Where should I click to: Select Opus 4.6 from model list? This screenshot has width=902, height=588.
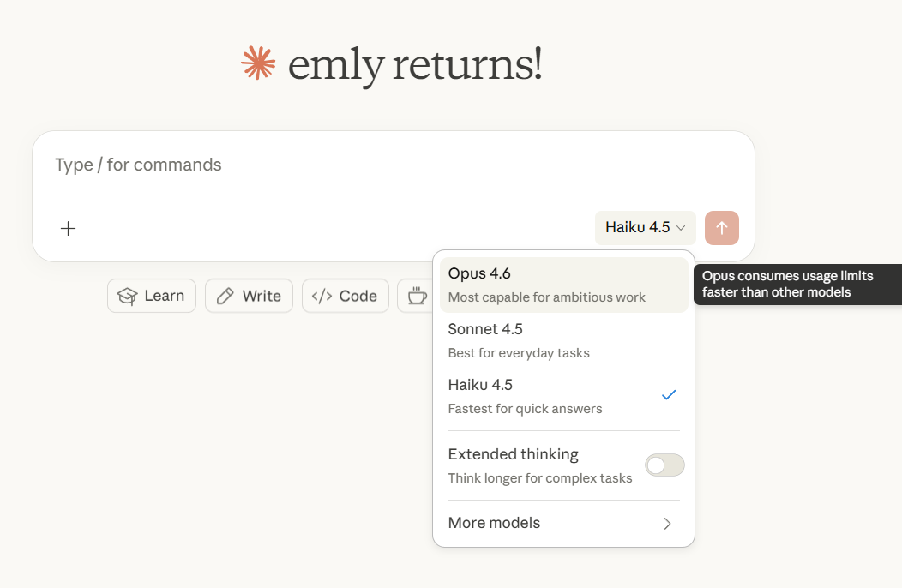(564, 285)
